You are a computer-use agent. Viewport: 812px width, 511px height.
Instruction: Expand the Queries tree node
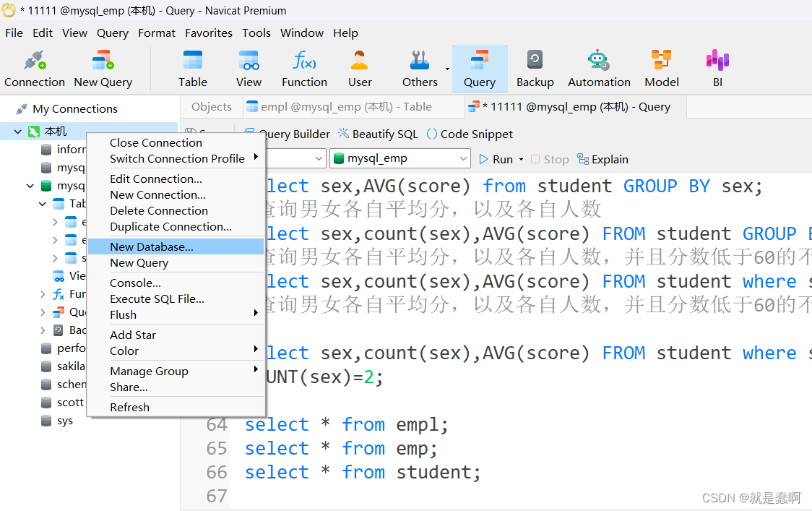click(43, 312)
